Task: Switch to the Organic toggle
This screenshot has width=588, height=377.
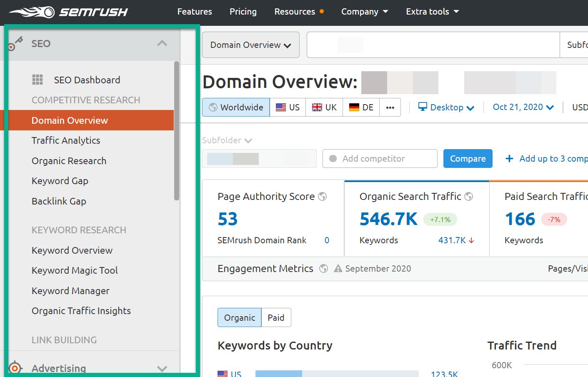Action: pyautogui.click(x=240, y=317)
